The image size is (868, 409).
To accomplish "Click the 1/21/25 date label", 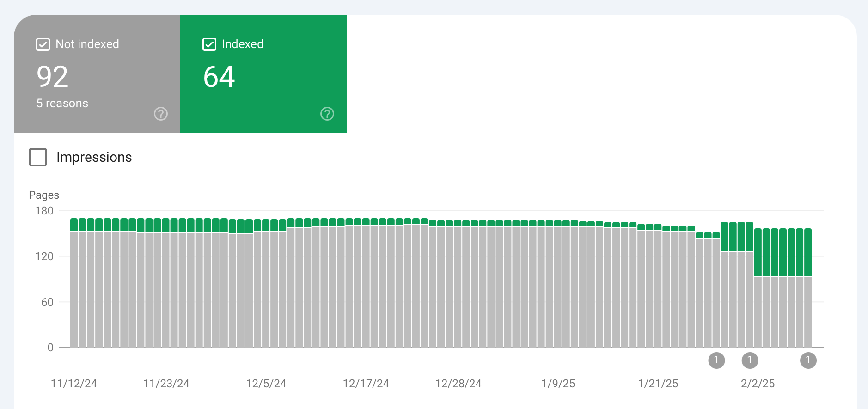I will 658,384.
